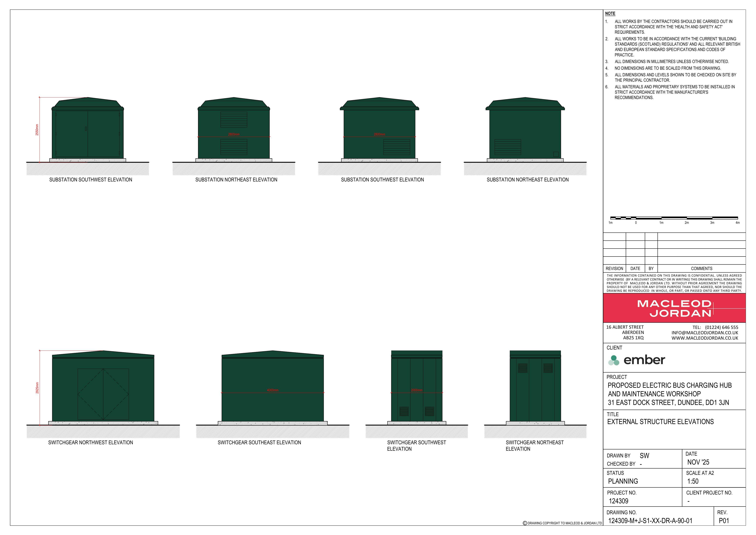Click the 2550mm height dimension label
This screenshot has width=756, height=535.
pos(37,130)
